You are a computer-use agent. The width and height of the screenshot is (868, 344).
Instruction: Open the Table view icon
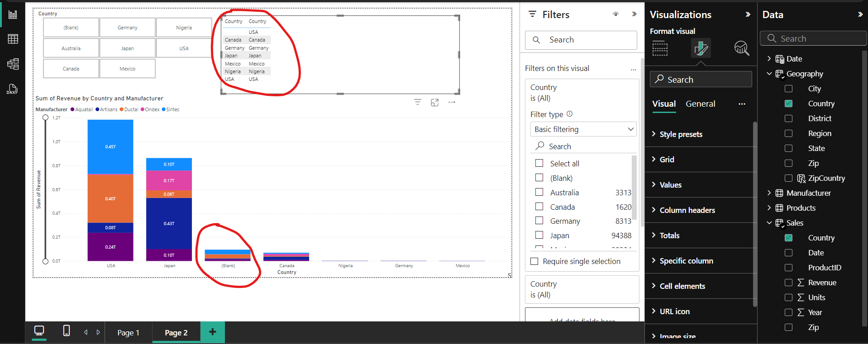pos(13,39)
